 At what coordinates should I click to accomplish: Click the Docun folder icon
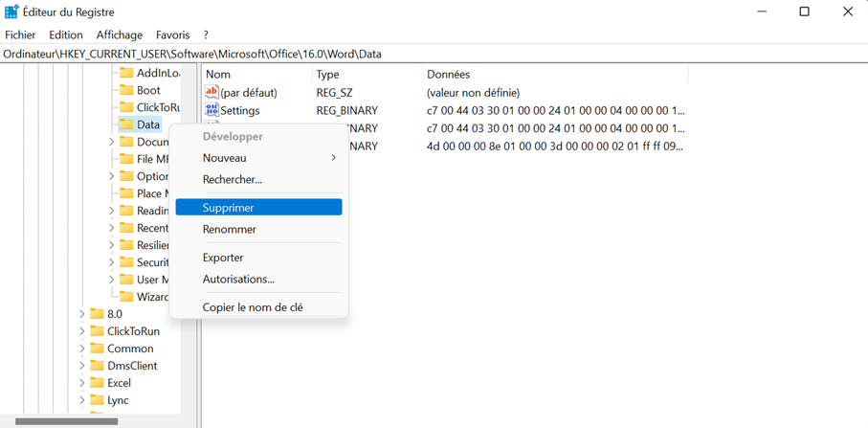(126, 142)
